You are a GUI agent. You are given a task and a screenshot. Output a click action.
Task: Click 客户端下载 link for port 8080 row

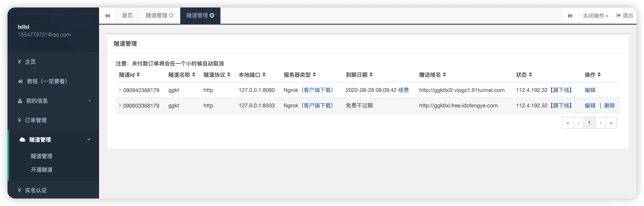[x=317, y=90]
